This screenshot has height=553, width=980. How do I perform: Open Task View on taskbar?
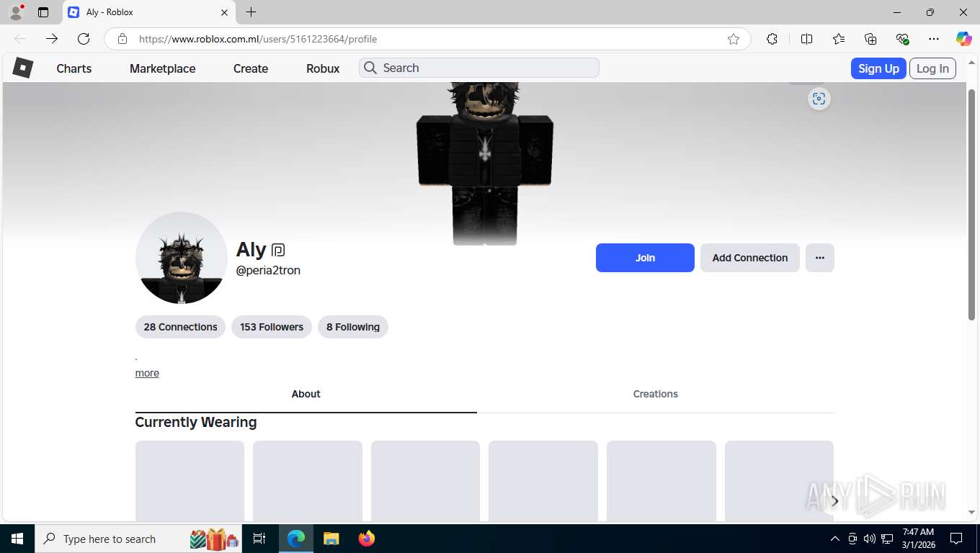click(x=259, y=539)
